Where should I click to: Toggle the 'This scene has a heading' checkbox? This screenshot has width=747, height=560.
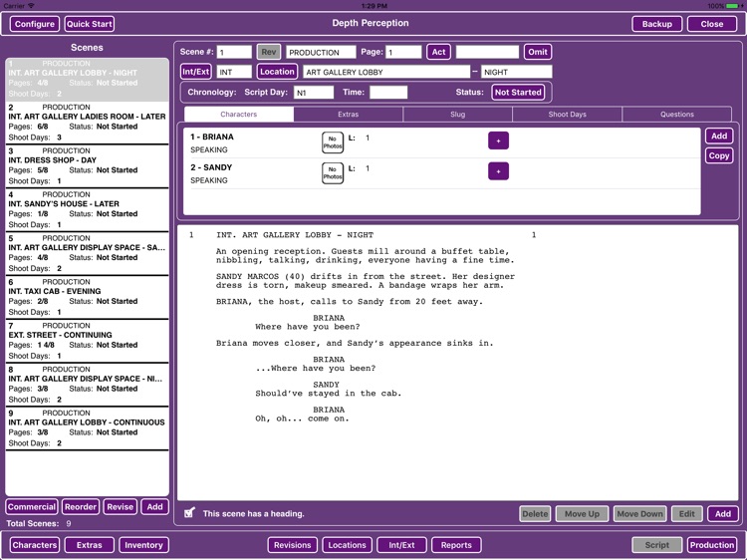tap(189, 513)
